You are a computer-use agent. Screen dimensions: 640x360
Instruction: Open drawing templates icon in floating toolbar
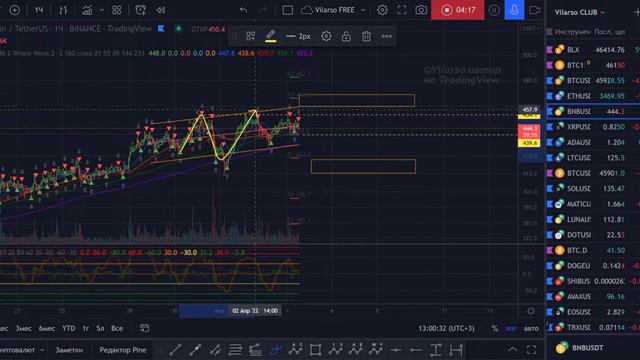[x=251, y=36]
